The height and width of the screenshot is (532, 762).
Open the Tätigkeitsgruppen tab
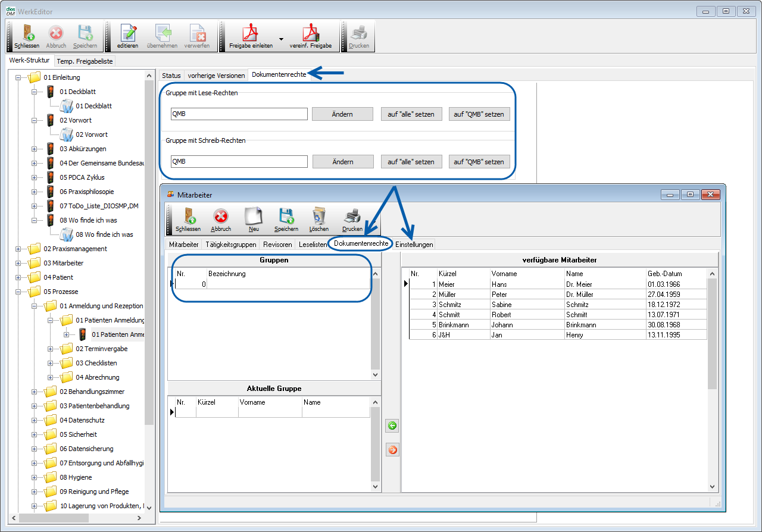(230, 245)
